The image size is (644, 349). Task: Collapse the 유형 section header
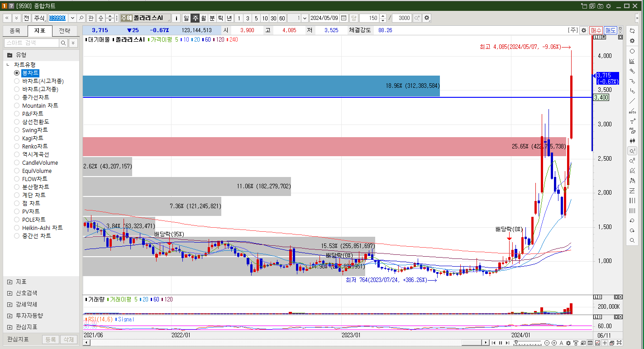click(10, 54)
